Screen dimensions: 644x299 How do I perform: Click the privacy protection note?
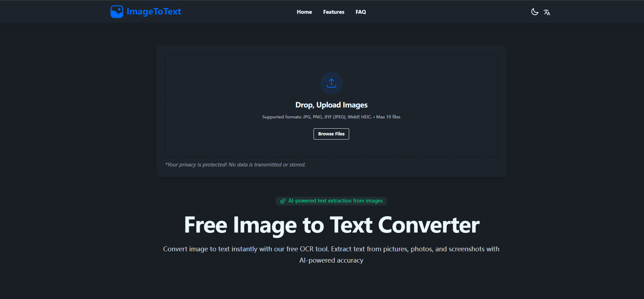click(x=235, y=165)
